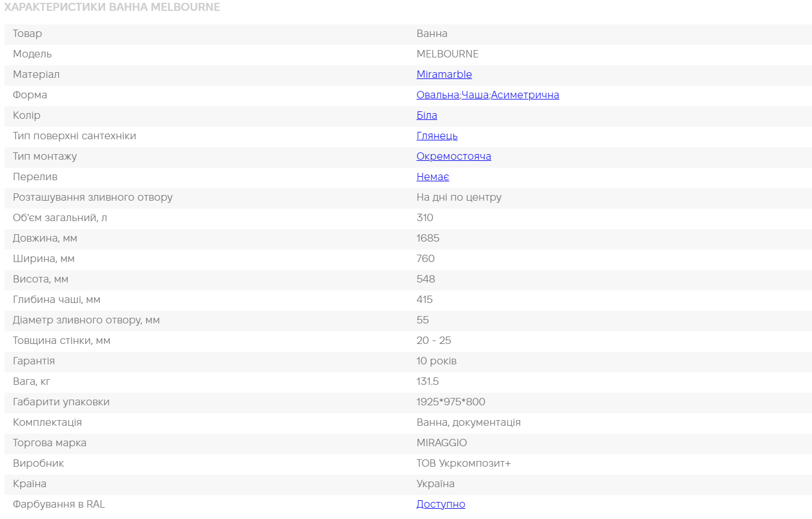Image resolution: width=812 pixels, height=519 pixels.
Task: Open the Доступно RAL painting link
Action: (x=440, y=504)
